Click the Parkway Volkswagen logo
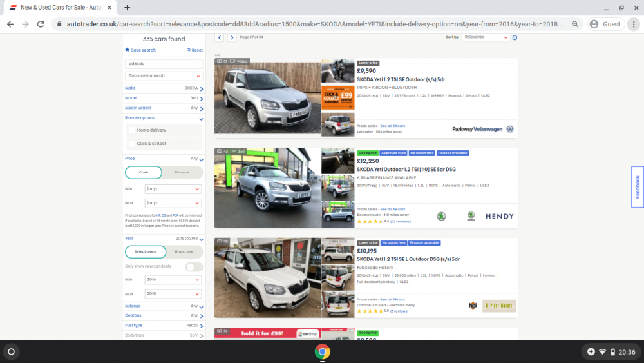Viewport: 644px width, 363px height. point(483,129)
